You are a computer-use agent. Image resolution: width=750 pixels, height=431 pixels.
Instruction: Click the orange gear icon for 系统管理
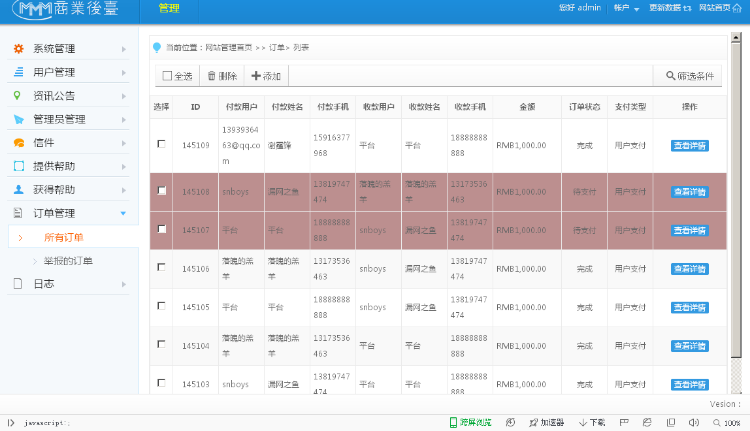pyautogui.click(x=19, y=48)
